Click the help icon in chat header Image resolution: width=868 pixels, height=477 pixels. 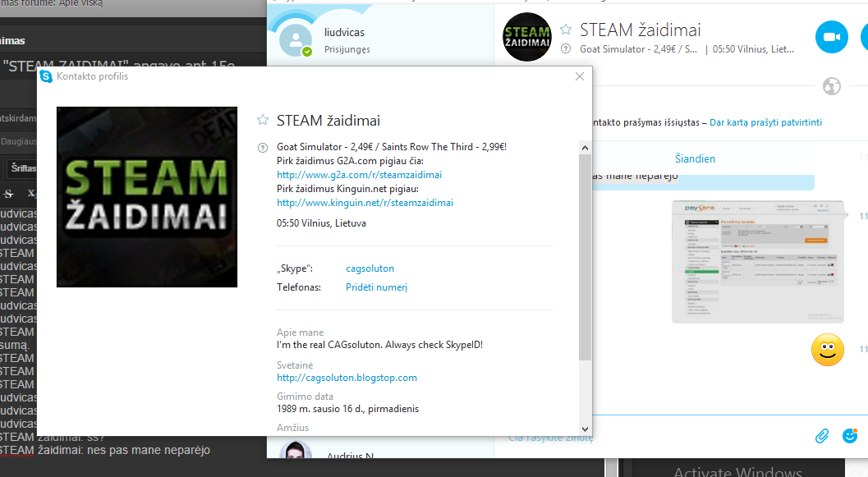click(x=566, y=48)
